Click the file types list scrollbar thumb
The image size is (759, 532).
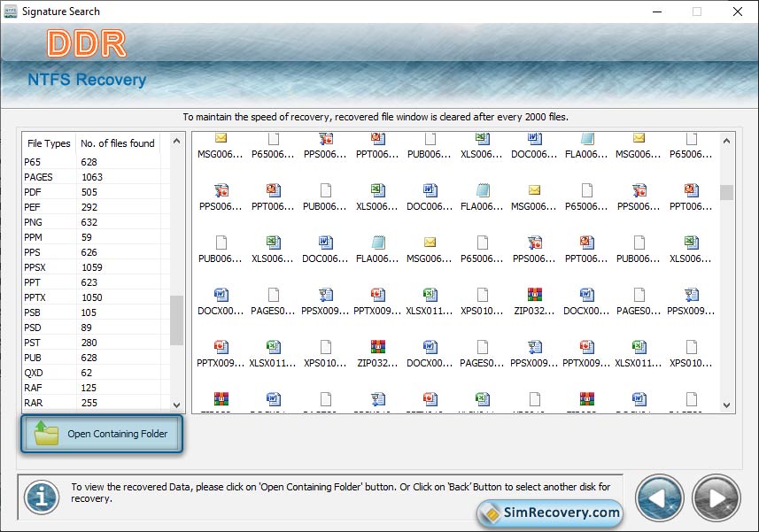pyautogui.click(x=176, y=320)
